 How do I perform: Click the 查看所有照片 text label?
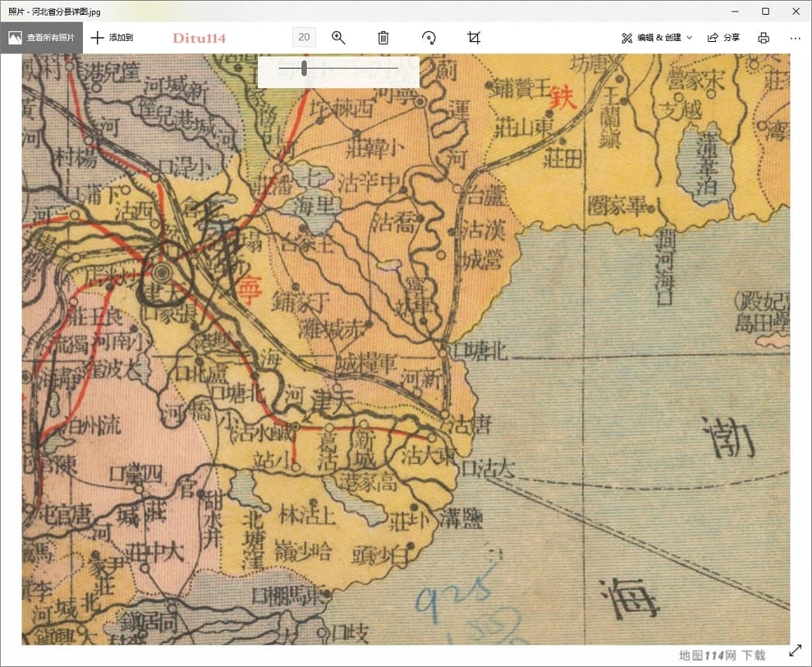(x=51, y=37)
